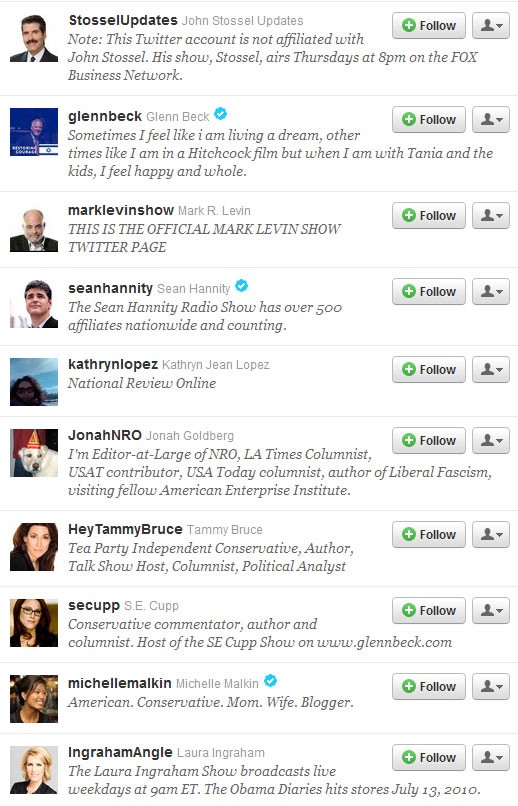Viewport: 518px width, 806px height.
Task: Open JonahNRO dog avatar image
Action: [34, 453]
